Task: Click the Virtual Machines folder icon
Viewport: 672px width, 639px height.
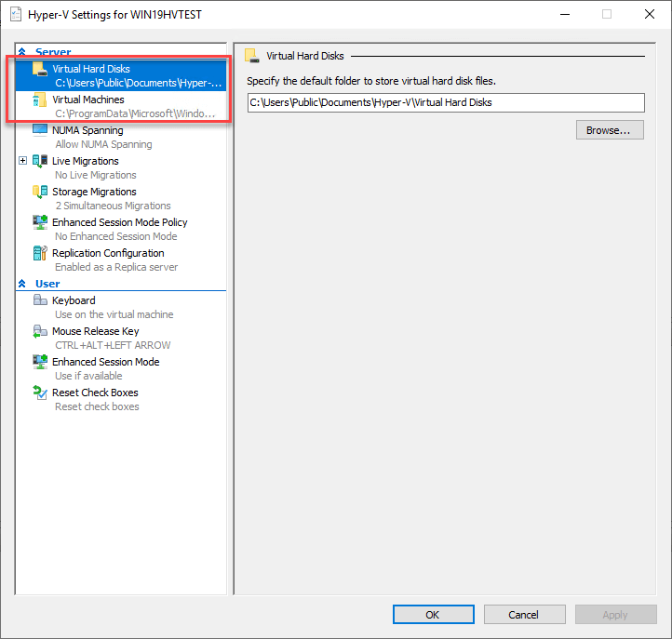Action: (x=40, y=100)
